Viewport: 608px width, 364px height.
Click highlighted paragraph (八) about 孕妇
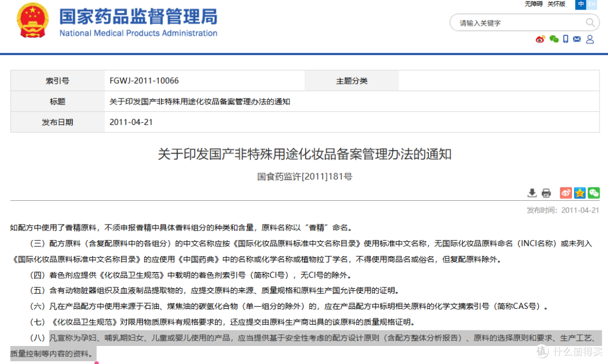click(305, 345)
